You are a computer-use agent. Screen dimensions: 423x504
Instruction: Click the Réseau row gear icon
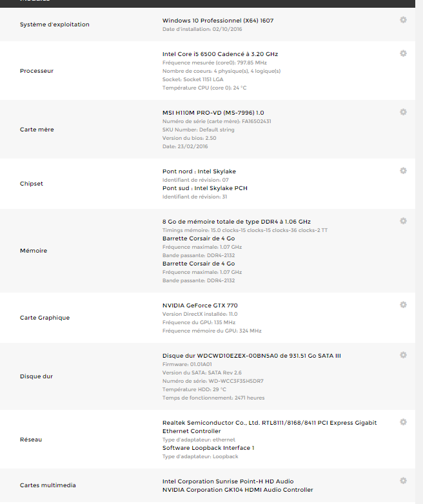403,422
